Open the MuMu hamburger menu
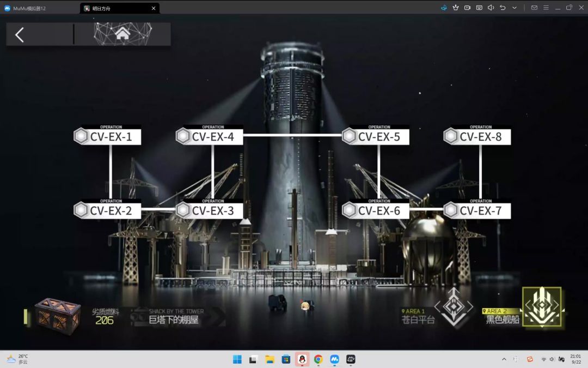Image resolution: width=588 pixels, height=368 pixels. coord(546,8)
